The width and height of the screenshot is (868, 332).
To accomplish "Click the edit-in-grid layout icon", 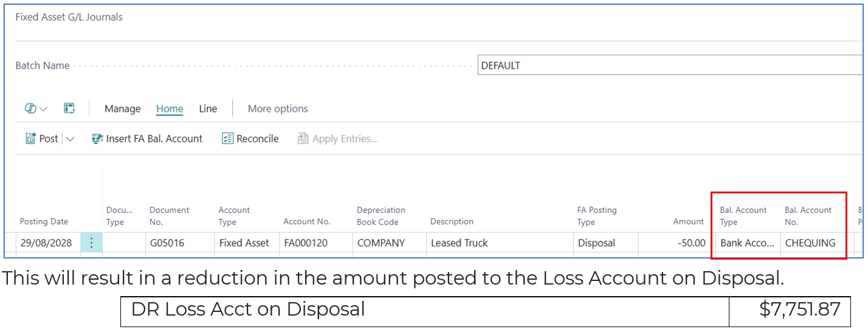I will pos(69,109).
